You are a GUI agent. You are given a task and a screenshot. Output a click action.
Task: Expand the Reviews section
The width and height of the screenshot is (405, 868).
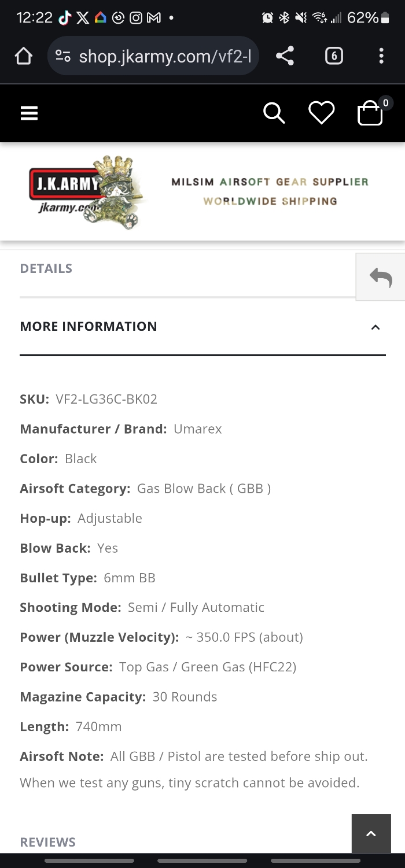[x=48, y=842]
